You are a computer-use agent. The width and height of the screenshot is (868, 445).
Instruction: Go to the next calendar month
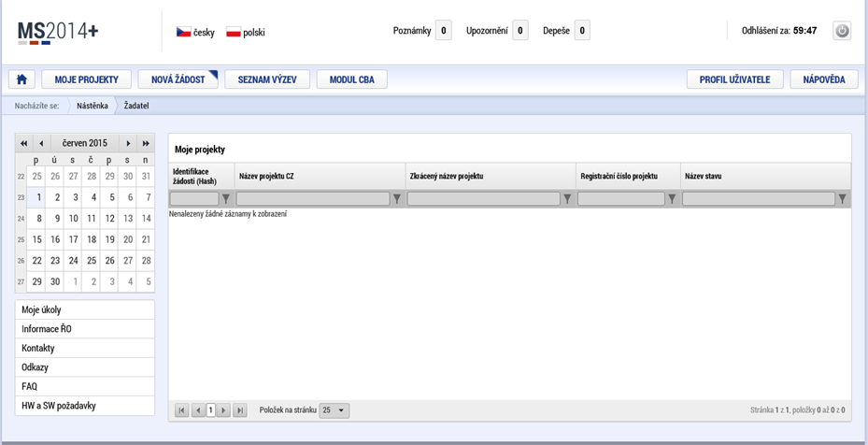[x=128, y=144]
